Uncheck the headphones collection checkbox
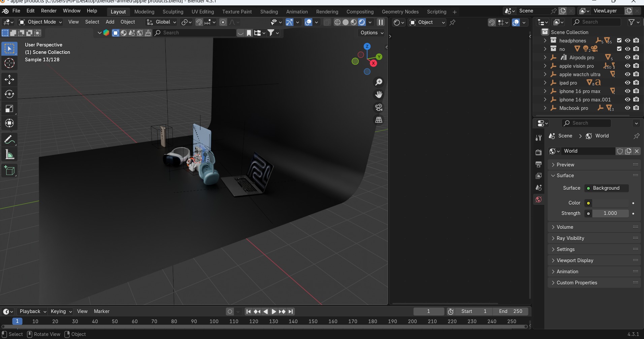Image resolution: width=644 pixels, height=339 pixels. tap(619, 40)
